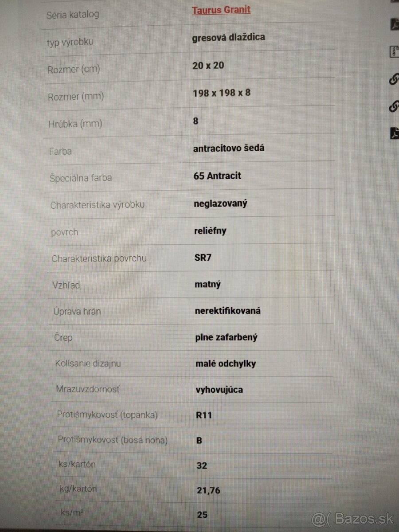Viewport: 399px width, 532px height.
Task: Select the 'R11' slip resistance value
Action: pyautogui.click(x=204, y=415)
